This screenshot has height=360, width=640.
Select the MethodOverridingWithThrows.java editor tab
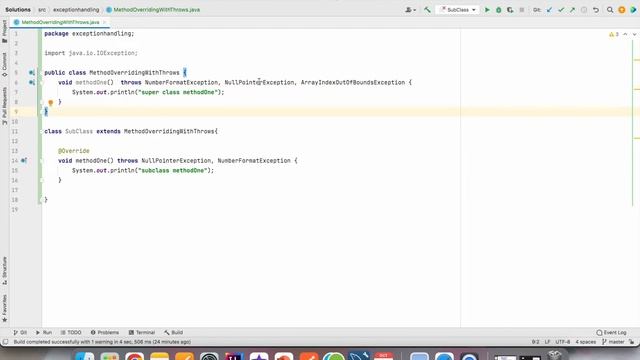(60, 22)
